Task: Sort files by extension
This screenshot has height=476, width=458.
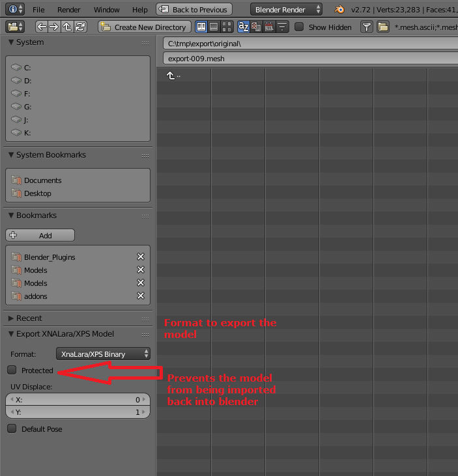Action: pyautogui.click(x=256, y=27)
